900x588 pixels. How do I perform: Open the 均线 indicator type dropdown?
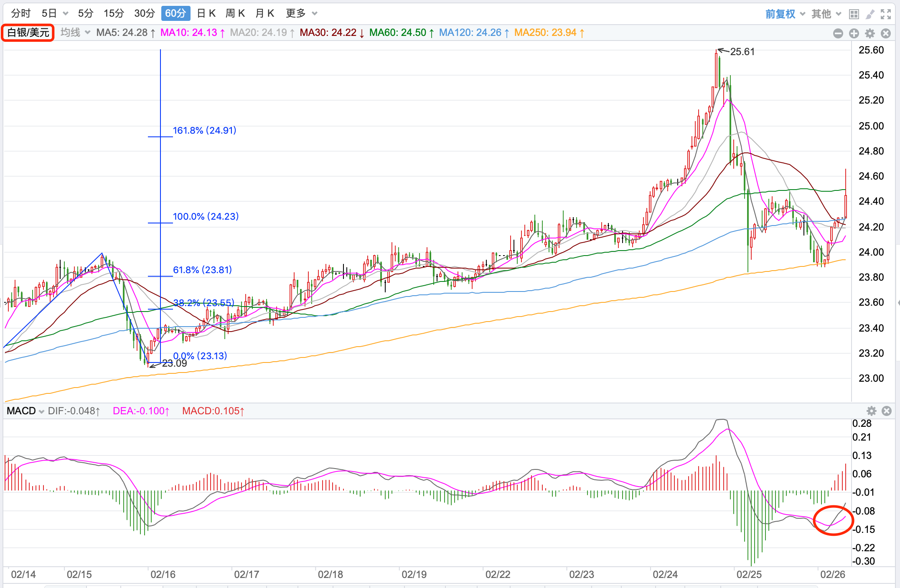tap(75, 33)
